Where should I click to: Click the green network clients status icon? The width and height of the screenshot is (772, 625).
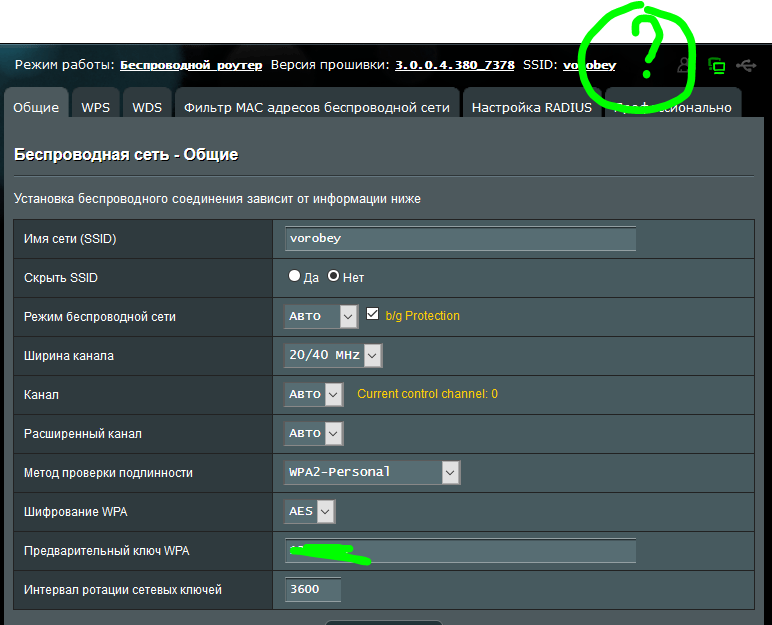coord(716,65)
